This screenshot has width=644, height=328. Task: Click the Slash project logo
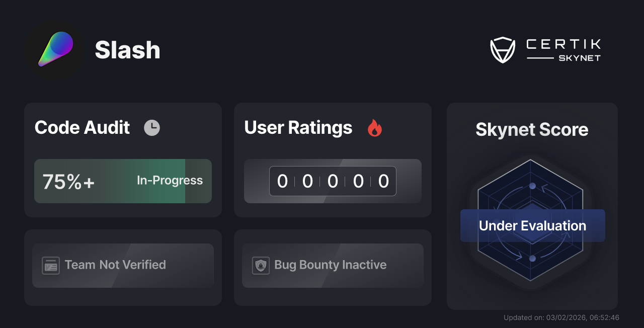coord(54,50)
